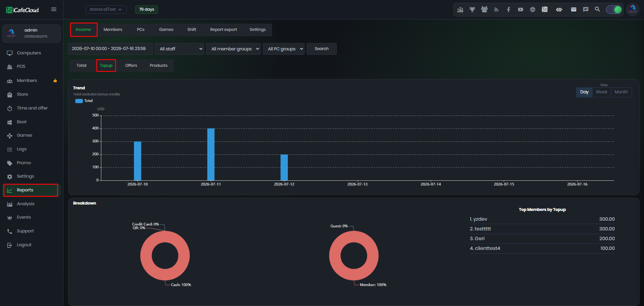Open the Report export tab
The height and width of the screenshot is (306, 644).
(223, 30)
